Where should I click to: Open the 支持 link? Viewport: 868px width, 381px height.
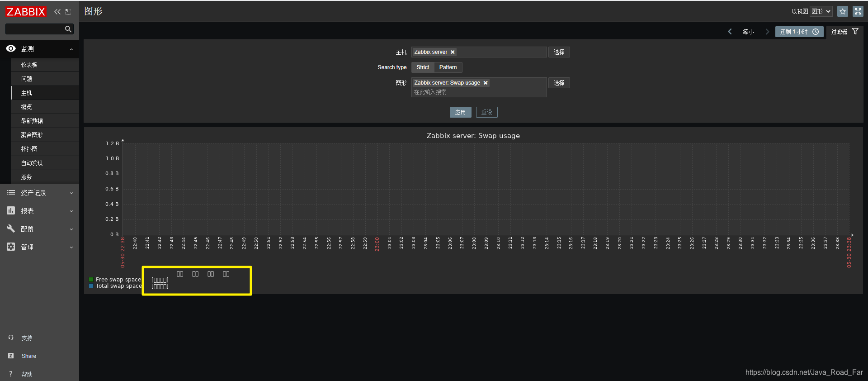[x=27, y=338]
